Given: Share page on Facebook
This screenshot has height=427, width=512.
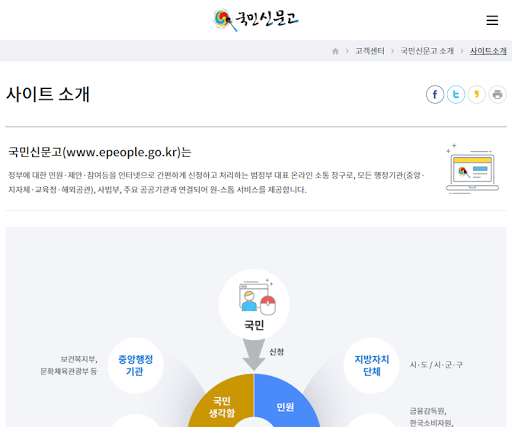Looking at the screenshot, I should [x=435, y=95].
